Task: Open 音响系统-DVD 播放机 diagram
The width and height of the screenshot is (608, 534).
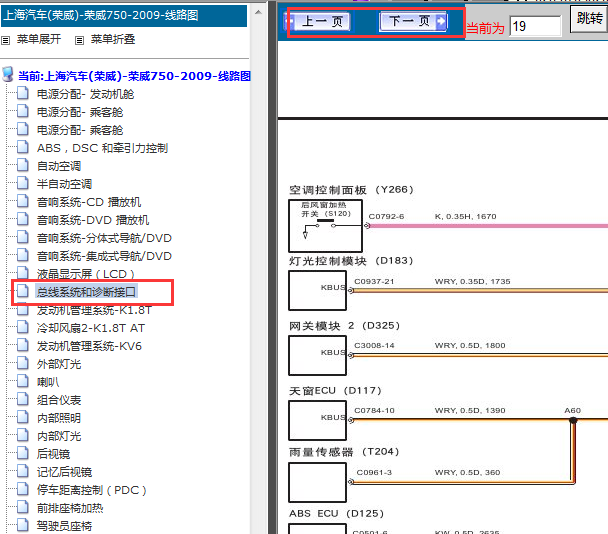Action: coord(93,220)
